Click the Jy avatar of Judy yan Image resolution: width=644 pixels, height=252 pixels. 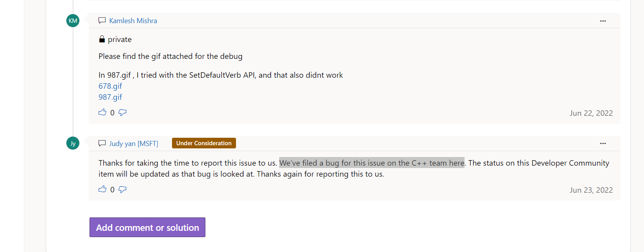pyautogui.click(x=73, y=143)
